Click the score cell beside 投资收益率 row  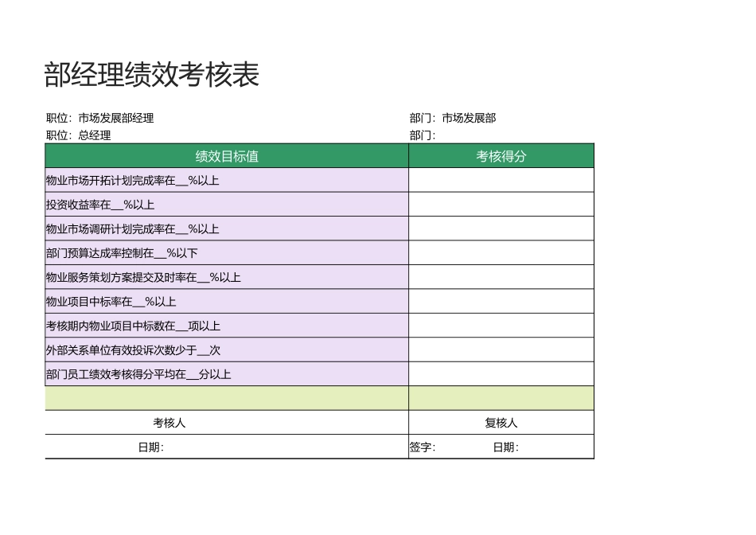coord(501,204)
